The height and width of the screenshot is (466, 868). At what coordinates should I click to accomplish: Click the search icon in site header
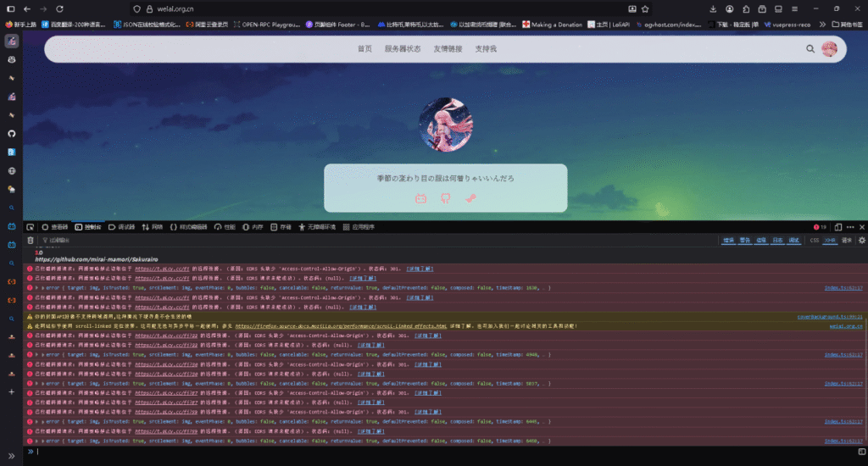coord(810,49)
